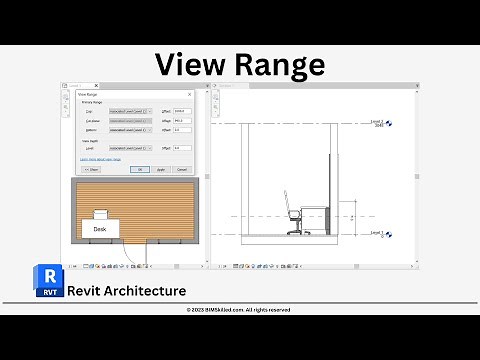Click the Level 1 label text in the section
This screenshot has width=480, height=360.
pyautogui.click(x=377, y=232)
